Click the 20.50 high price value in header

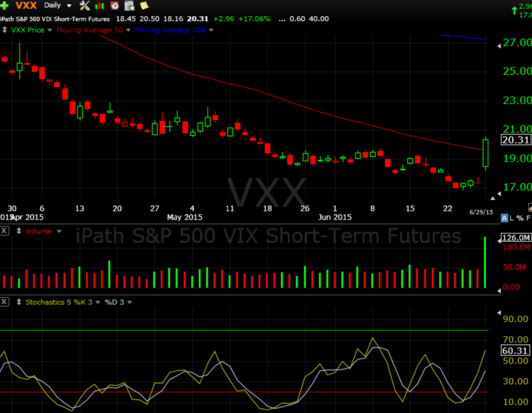pos(149,19)
